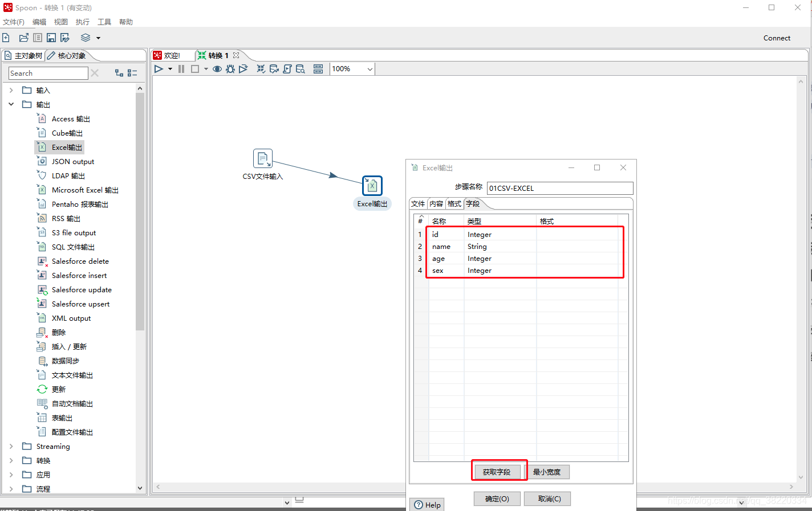
Task: Click the 确定(O) button
Action: click(497, 498)
